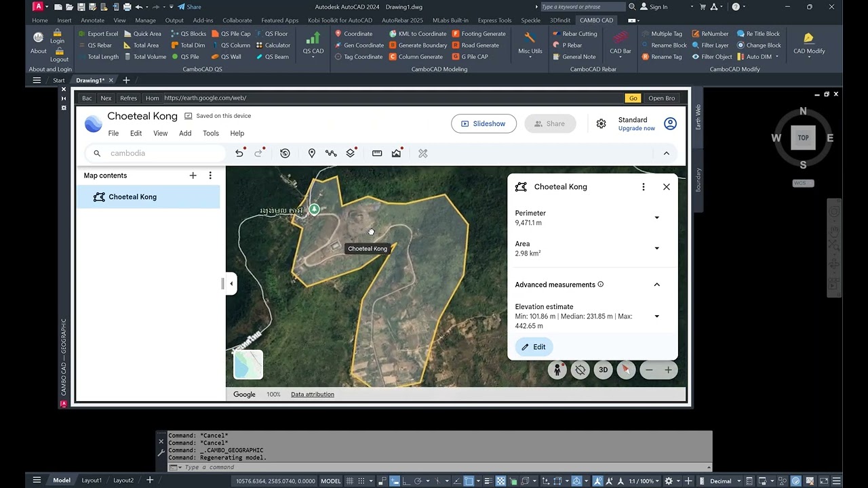Open the map layers icon in toolbar
868x488 pixels.
click(x=351, y=153)
